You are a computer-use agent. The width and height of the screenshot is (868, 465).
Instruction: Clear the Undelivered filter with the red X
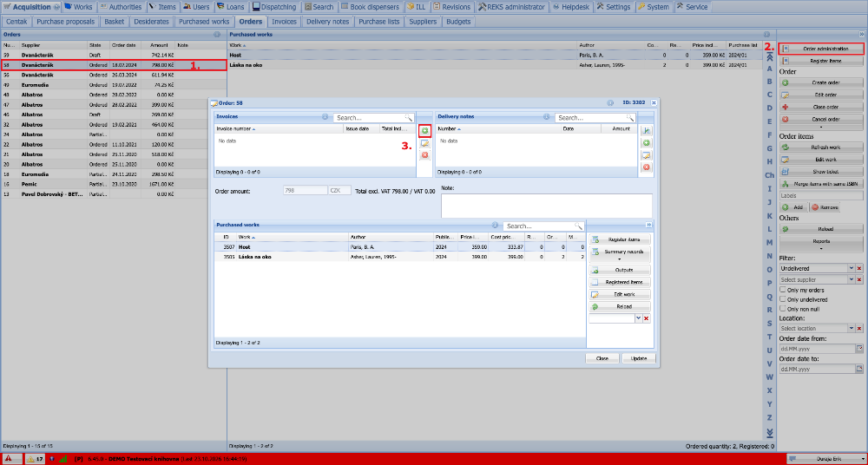(x=859, y=268)
